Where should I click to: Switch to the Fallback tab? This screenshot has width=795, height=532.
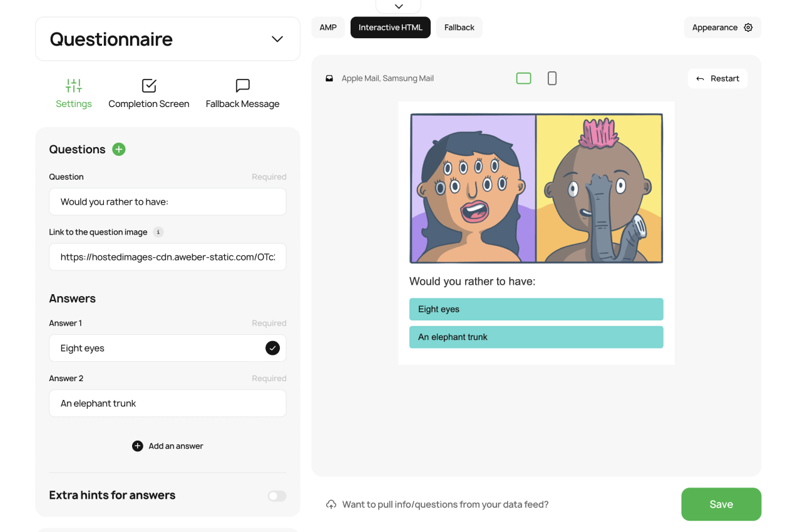click(x=459, y=28)
